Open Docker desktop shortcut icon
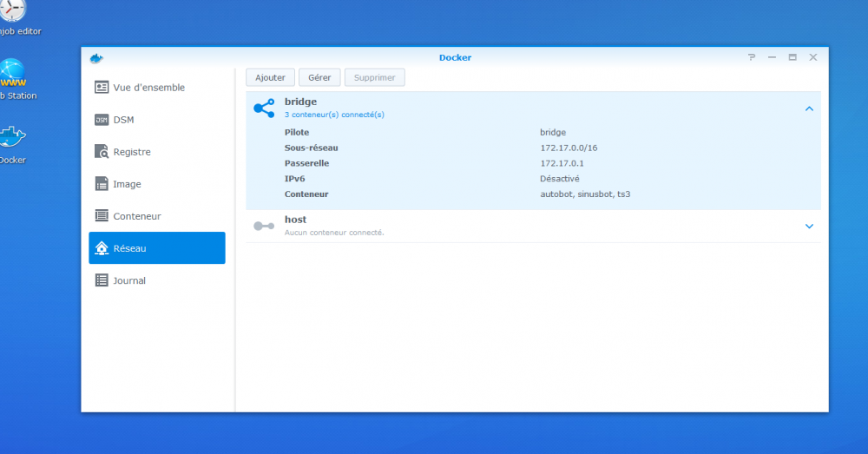This screenshot has height=454, width=868. tap(12, 137)
